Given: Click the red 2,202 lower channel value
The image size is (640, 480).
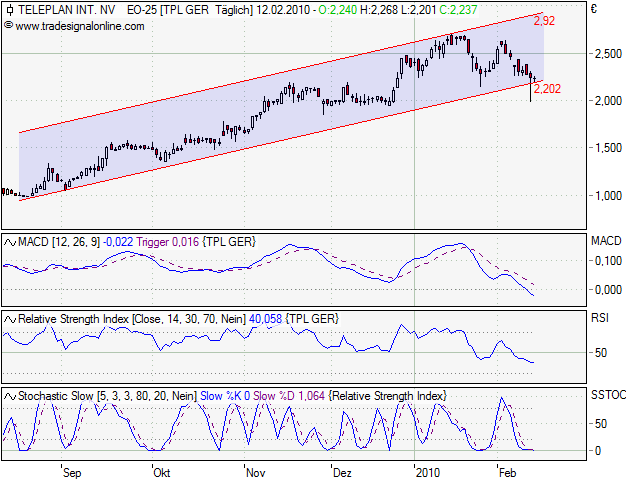Looking at the screenshot, I should 547,89.
